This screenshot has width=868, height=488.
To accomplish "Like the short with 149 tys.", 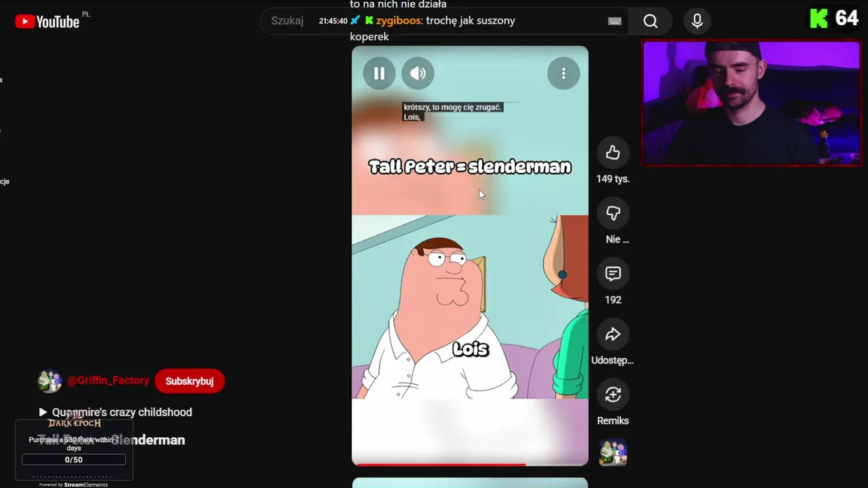I will 613,152.
